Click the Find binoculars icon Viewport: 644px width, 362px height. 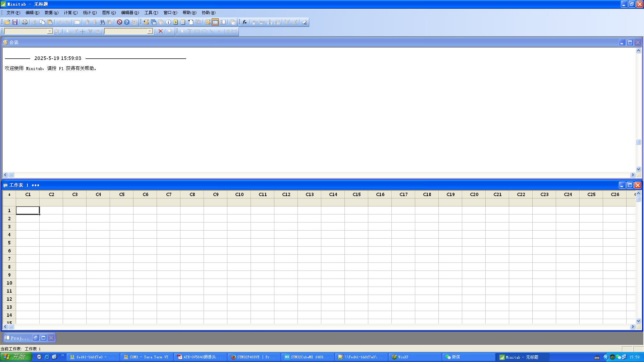(102, 22)
